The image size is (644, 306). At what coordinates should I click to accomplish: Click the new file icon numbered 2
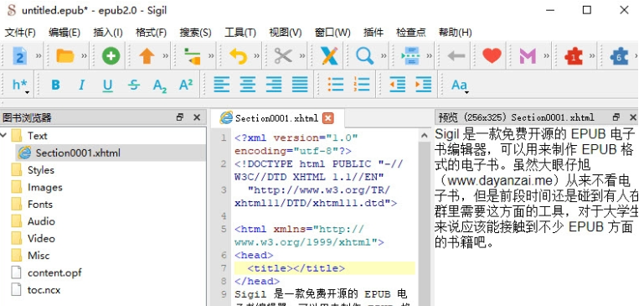point(19,55)
